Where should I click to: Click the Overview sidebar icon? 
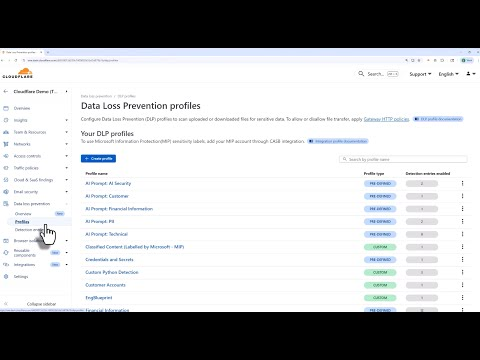[x=6, y=108]
